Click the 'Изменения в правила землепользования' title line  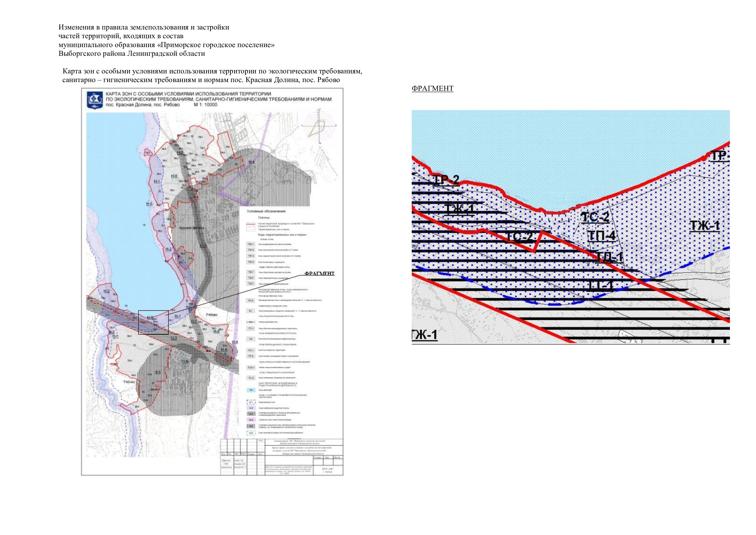pos(144,27)
